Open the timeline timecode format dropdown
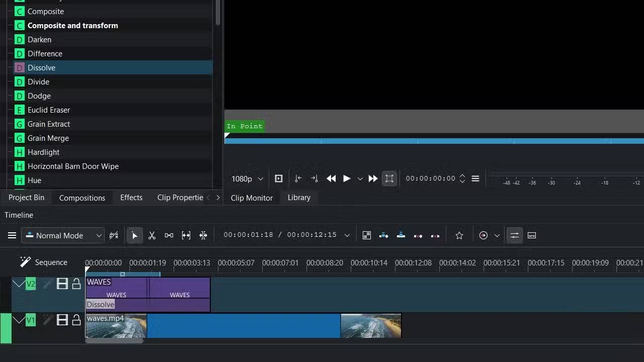 [347, 235]
